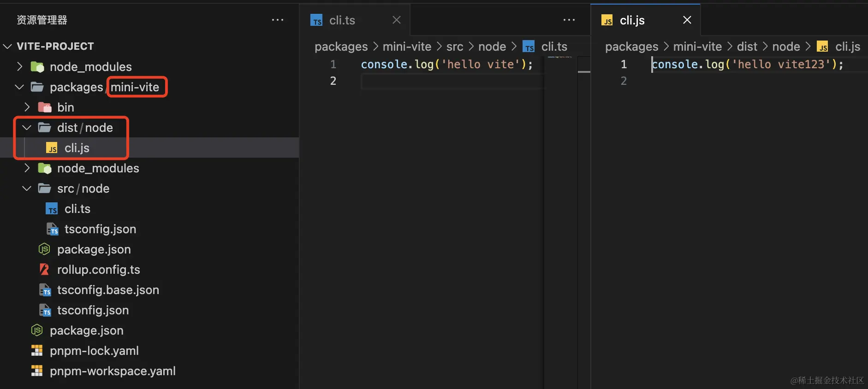Screen dimensions: 868x389
Task: Open pnpm-workspace.yaml file
Action: (x=149, y=371)
